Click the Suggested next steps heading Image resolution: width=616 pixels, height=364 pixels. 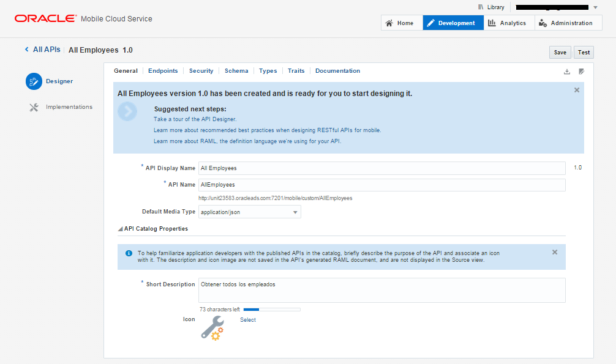190,109
